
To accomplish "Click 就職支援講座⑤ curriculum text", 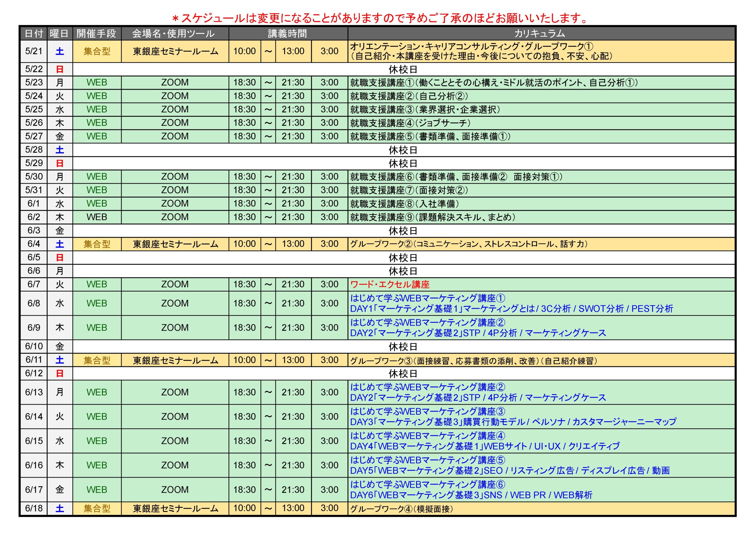I will click(430, 136).
